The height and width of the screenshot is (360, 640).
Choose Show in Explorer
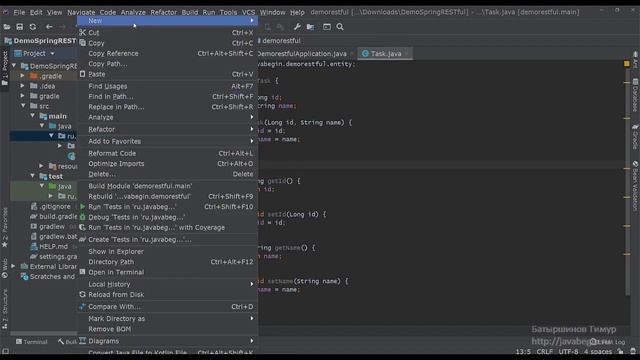167,251
